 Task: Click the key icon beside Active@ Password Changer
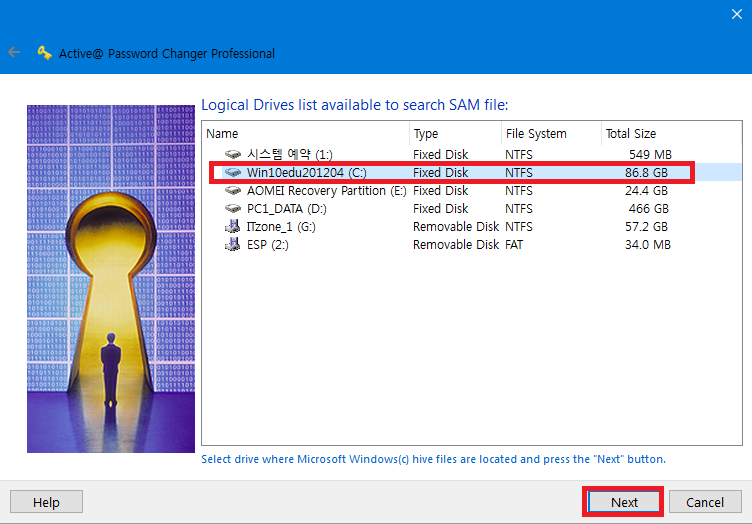45,53
